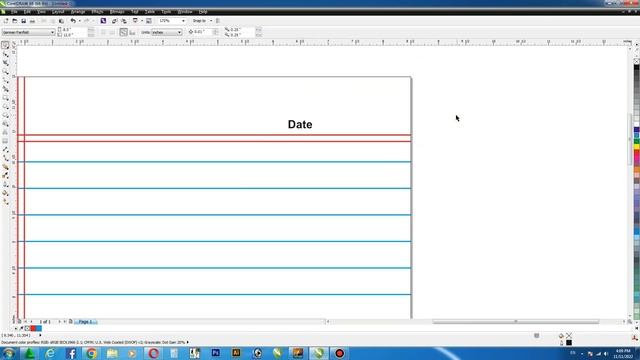Select the Eyedropper tool
This screenshot has width=640, height=360.
(x=5, y=176)
